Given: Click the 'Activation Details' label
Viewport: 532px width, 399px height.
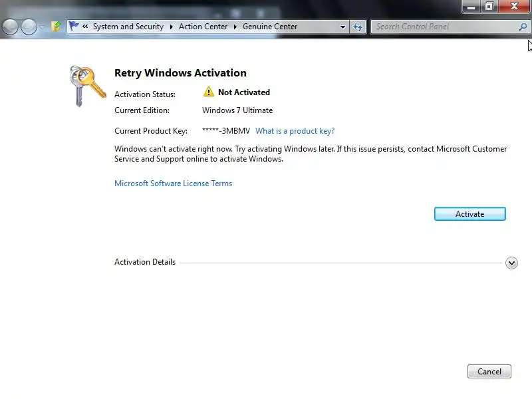Looking at the screenshot, I should click(x=145, y=262).
